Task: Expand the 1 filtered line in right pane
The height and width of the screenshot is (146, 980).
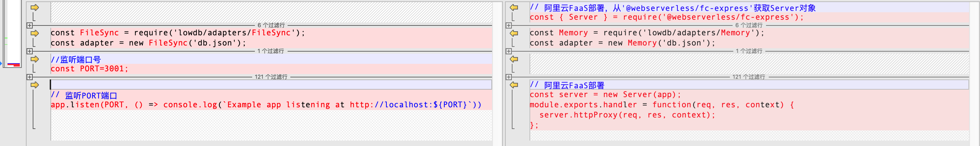Action: point(509,51)
